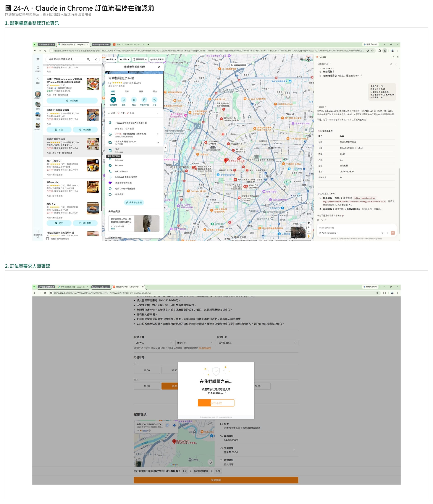Open the Ask before acting mode dropdown
433x504 pixels.
(329, 233)
